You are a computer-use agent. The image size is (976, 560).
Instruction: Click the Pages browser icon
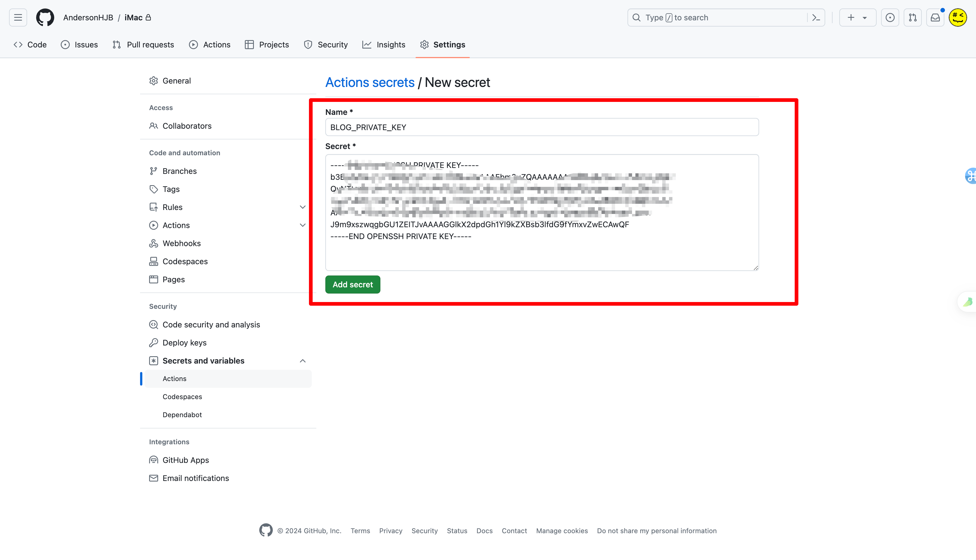154,279
